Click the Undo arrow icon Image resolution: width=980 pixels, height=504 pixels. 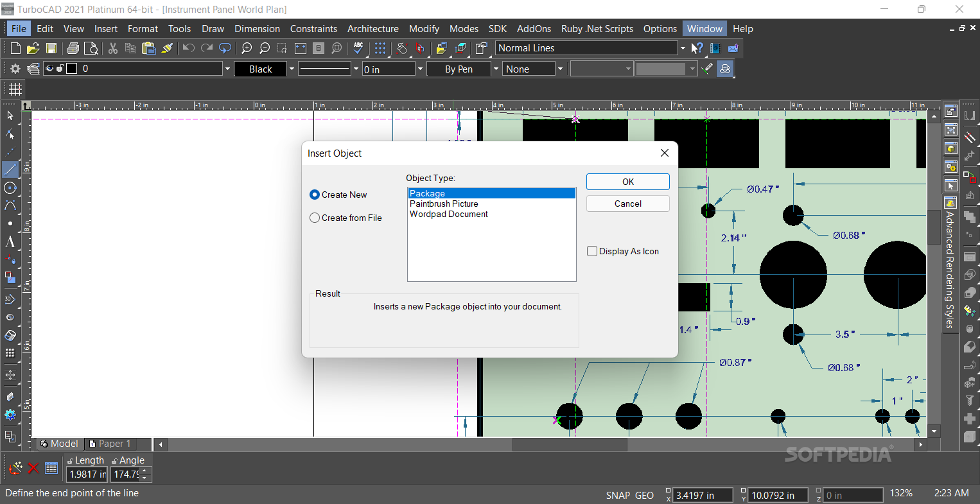pyautogui.click(x=188, y=48)
